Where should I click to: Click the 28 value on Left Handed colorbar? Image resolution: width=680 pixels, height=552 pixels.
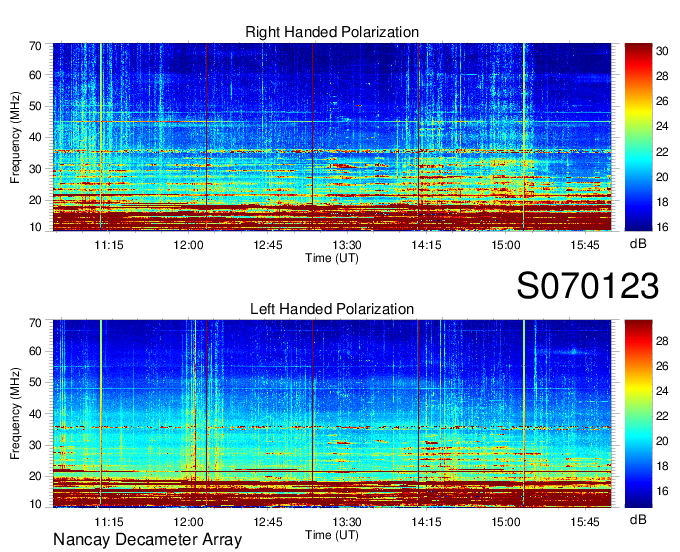(x=662, y=341)
